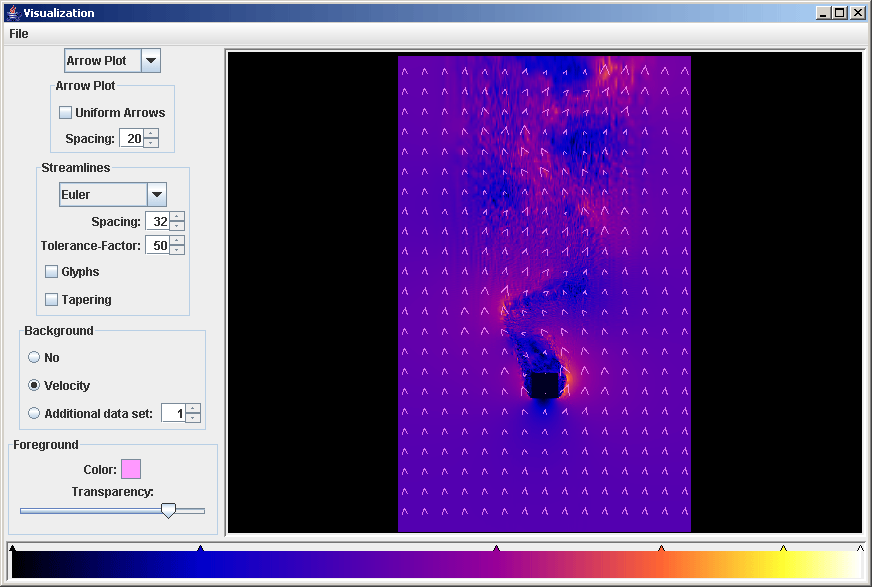Open the File menu
Viewport: 872px width, 587px height.
coord(18,33)
